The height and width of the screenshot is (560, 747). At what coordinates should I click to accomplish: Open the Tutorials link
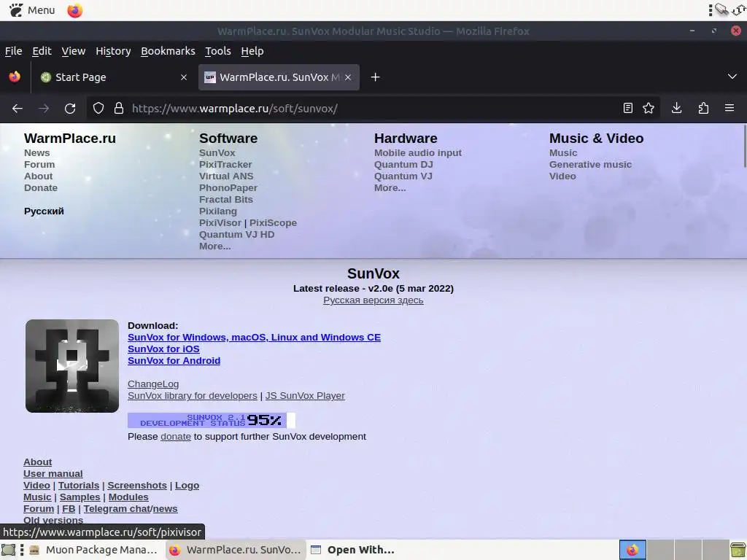tap(79, 485)
